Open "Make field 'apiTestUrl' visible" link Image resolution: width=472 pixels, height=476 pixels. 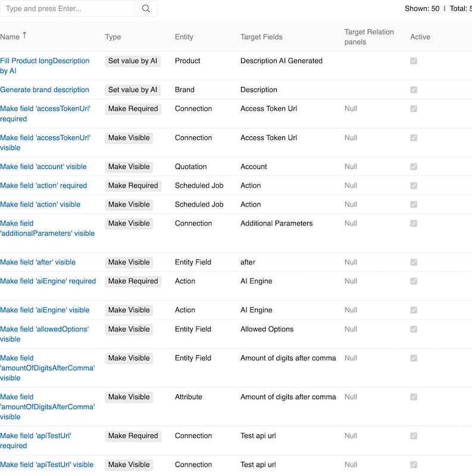(47, 465)
